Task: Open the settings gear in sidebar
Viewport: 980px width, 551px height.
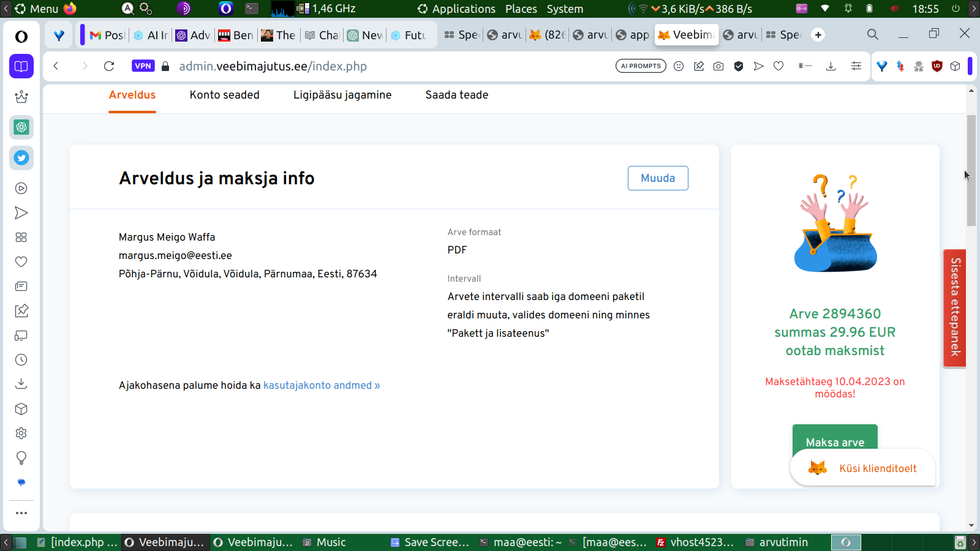Action: [x=21, y=433]
